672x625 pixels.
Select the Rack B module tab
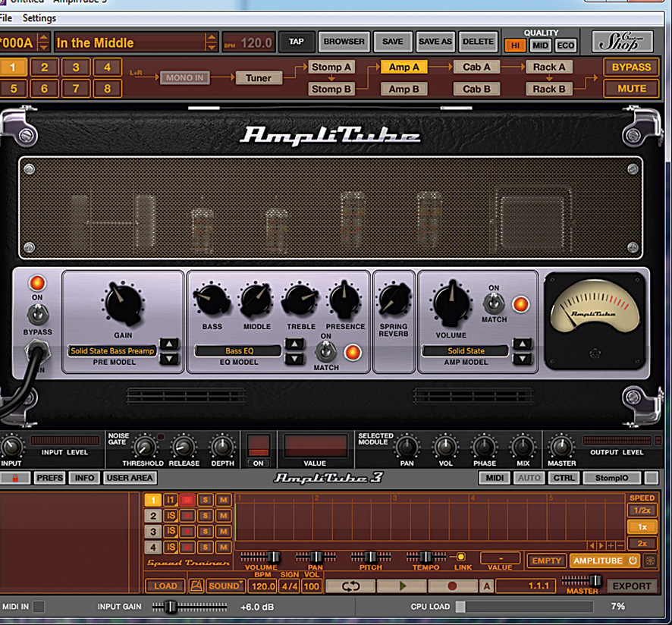(549, 90)
